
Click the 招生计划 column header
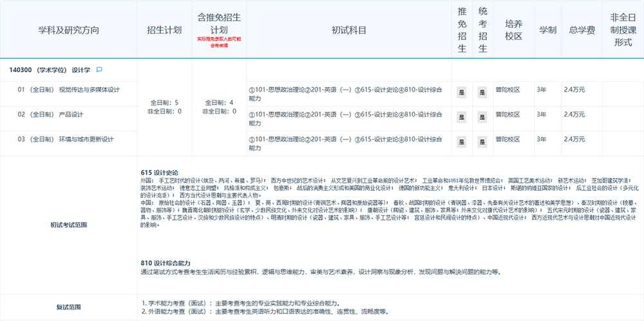coord(164,30)
